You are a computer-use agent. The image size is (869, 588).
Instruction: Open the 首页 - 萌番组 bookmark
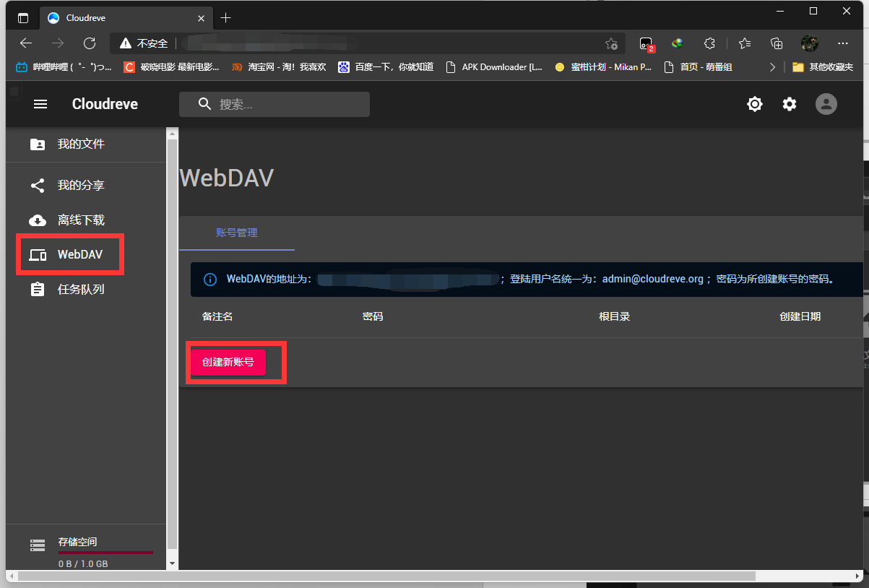coord(698,66)
